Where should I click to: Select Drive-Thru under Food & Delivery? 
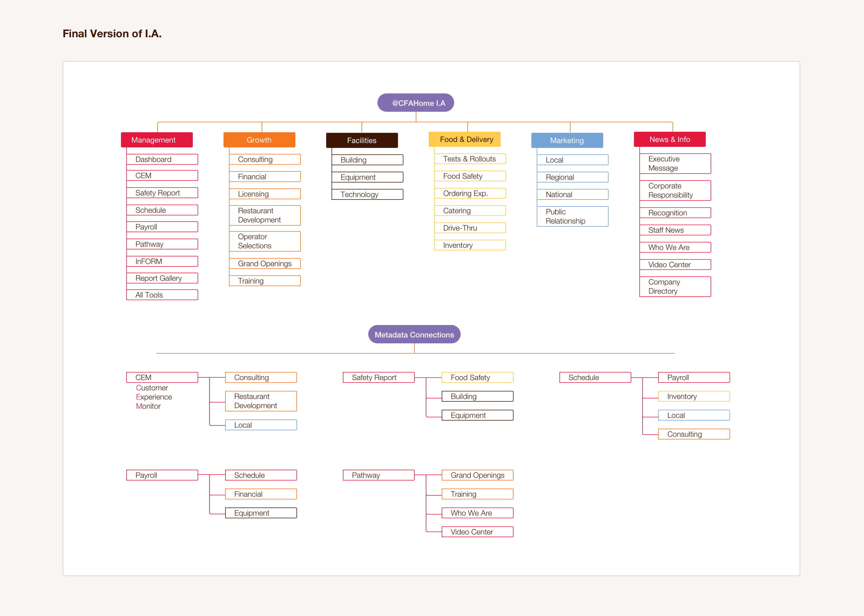[x=470, y=228]
